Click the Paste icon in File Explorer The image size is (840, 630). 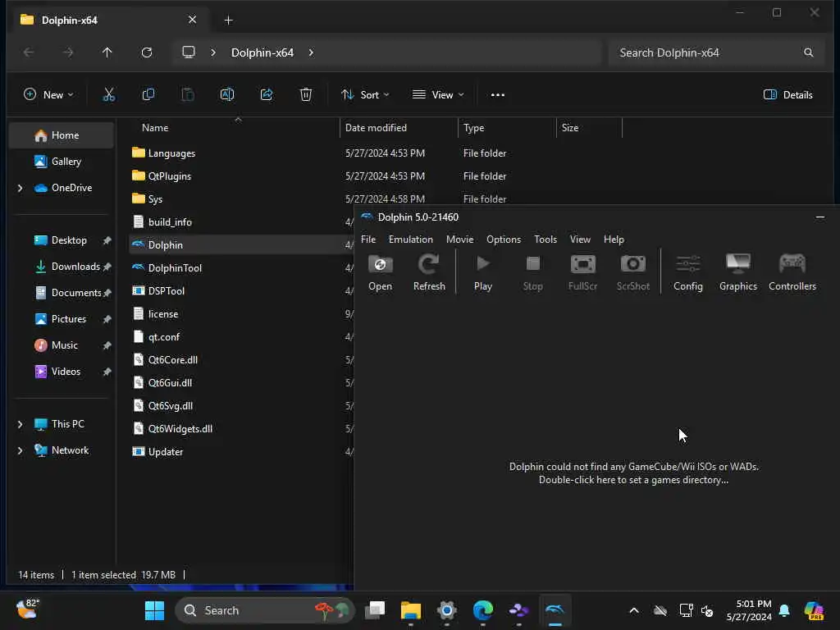point(188,95)
